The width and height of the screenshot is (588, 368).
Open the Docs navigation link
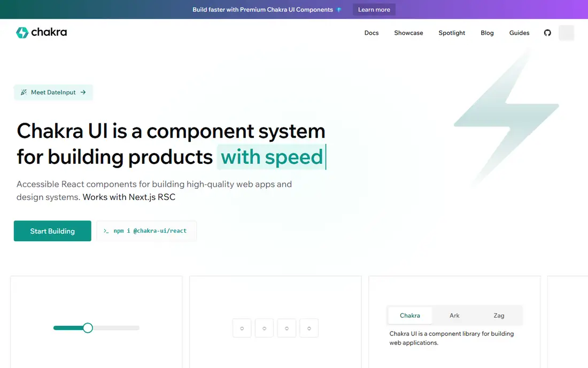[372, 33]
